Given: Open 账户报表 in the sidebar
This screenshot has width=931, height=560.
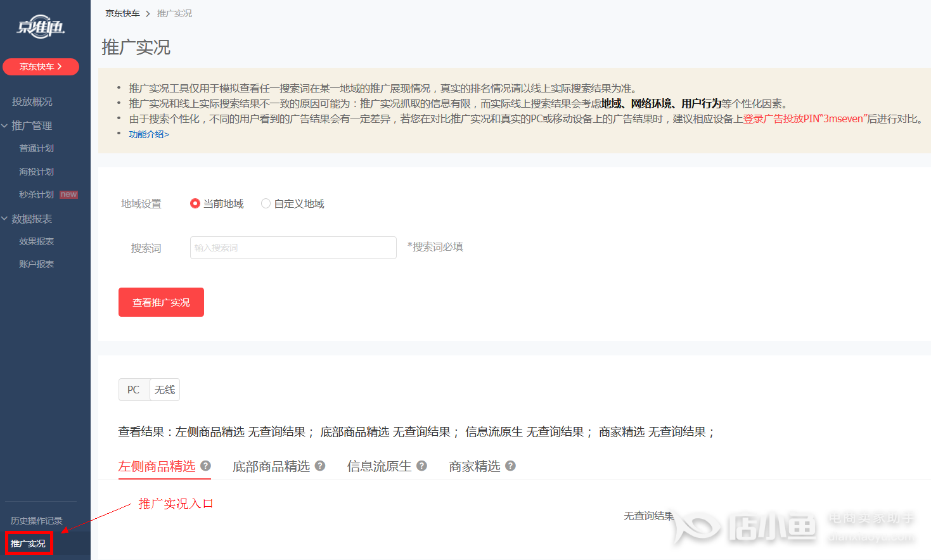Looking at the screenshot, I should pos(36,264).
